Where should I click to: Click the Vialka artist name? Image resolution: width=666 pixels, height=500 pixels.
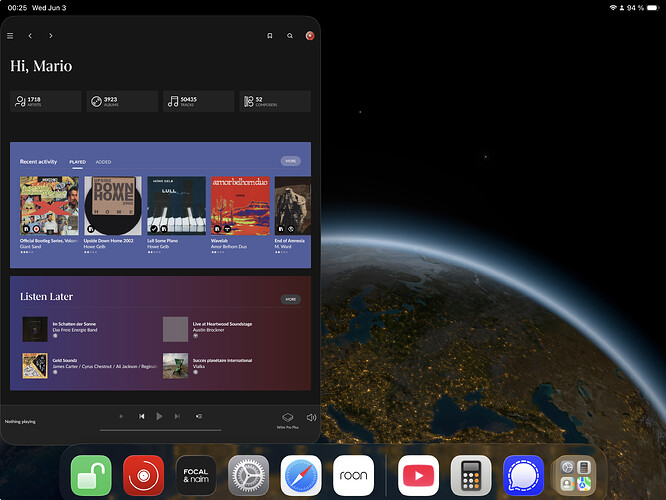point(199,366)
